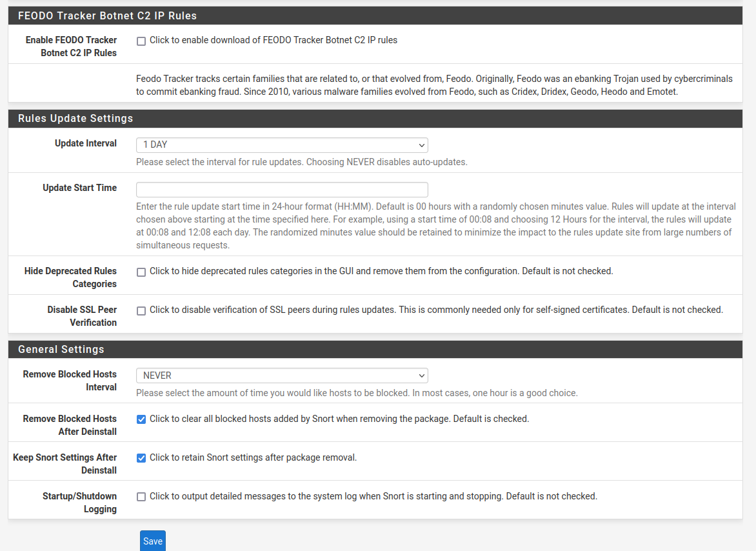Click Remove Blocked Hosts After Deinstall label

(x=70, y=425)
